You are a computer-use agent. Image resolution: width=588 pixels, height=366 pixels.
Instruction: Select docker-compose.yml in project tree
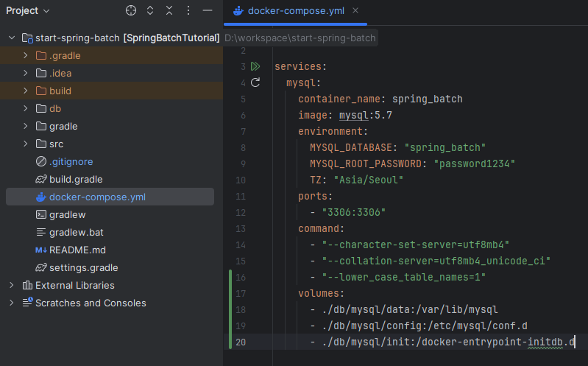click(97, 197)
